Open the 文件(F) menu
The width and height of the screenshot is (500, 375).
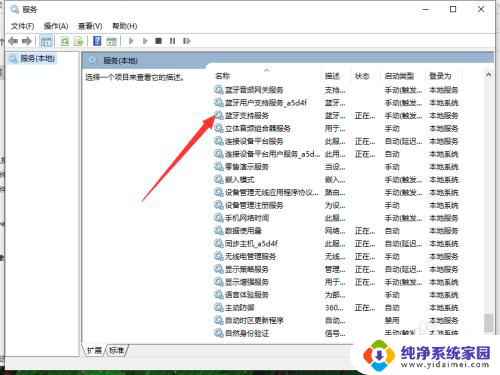tap(22, 26)
